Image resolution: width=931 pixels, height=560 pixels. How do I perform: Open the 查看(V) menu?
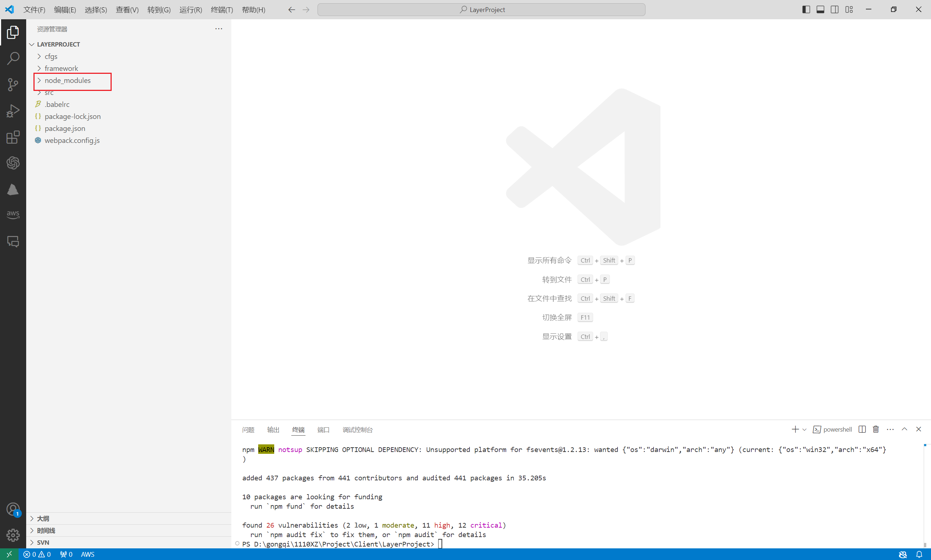click(127, 9)
